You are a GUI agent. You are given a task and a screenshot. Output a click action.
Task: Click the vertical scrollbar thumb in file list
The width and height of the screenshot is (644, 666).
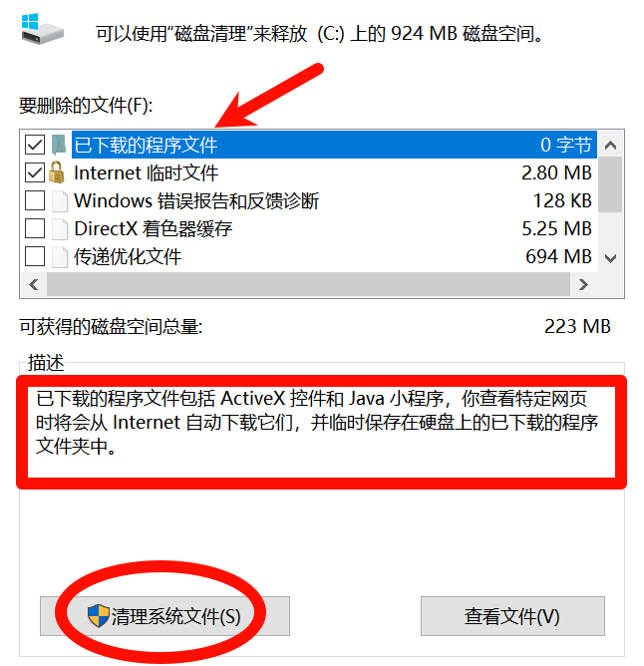click(610, 184)
